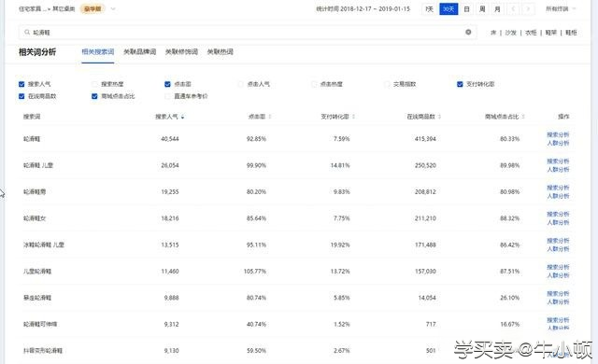
Task: Select the 日 time granularity
Action: [x=467, y=8]
